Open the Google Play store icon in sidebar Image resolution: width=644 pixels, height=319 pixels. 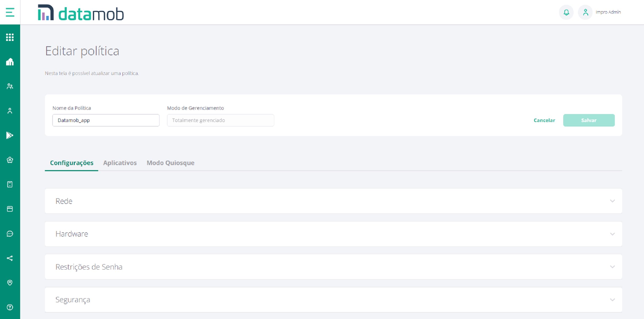pos(10,135)
